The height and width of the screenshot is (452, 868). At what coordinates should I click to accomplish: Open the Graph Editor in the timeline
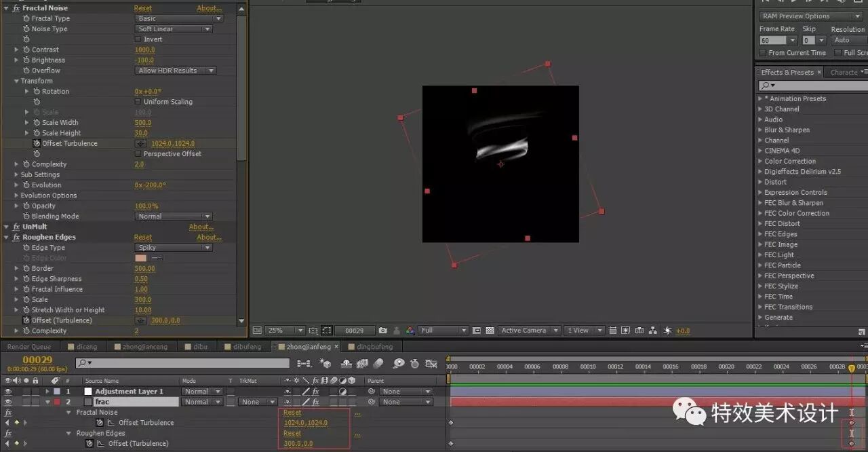[431, 363]
